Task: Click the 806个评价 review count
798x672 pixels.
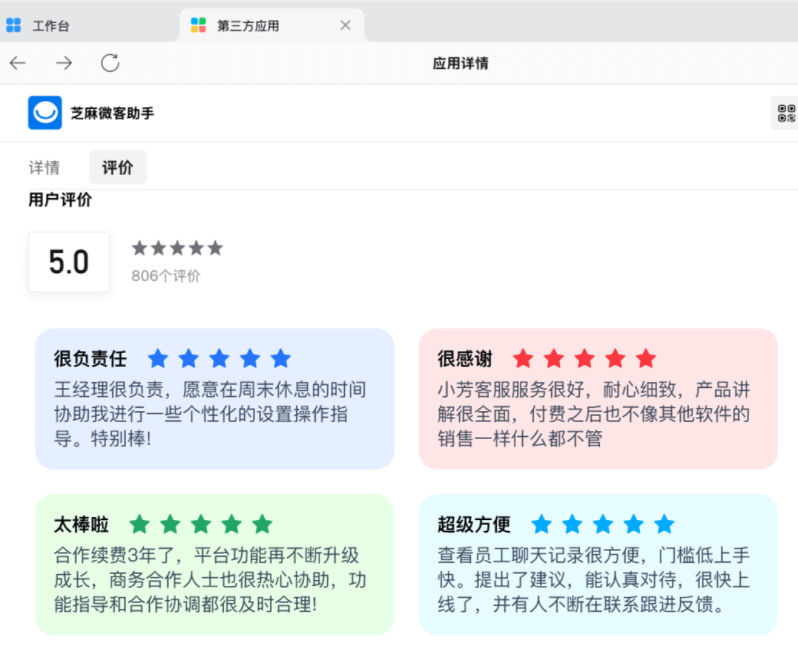Action: click(166, 276)
